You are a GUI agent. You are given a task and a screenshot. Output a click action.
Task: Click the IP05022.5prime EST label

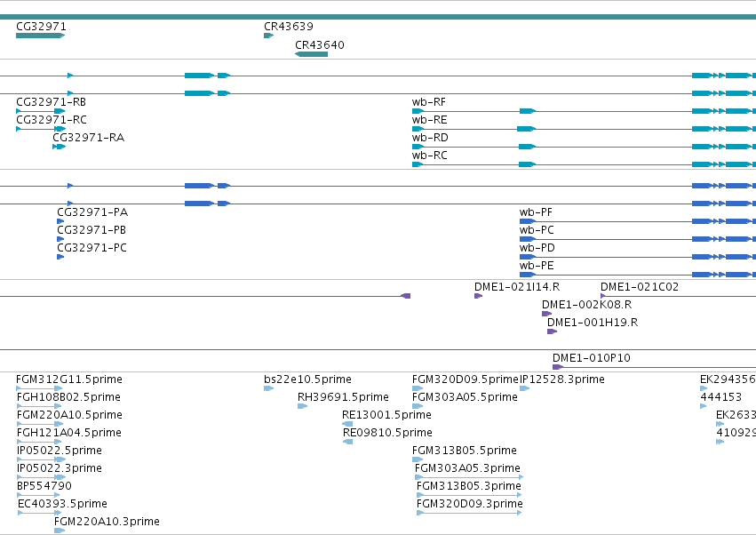(60, 451)
